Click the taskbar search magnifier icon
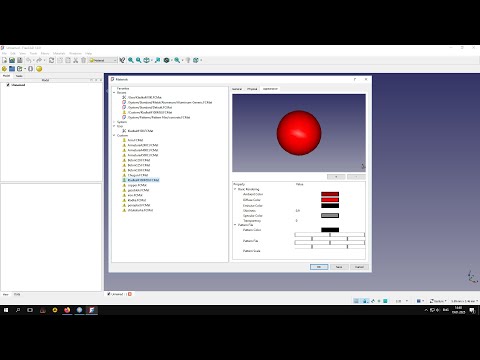This screenshot has height=360, width=480. click(x=18, y=310)
